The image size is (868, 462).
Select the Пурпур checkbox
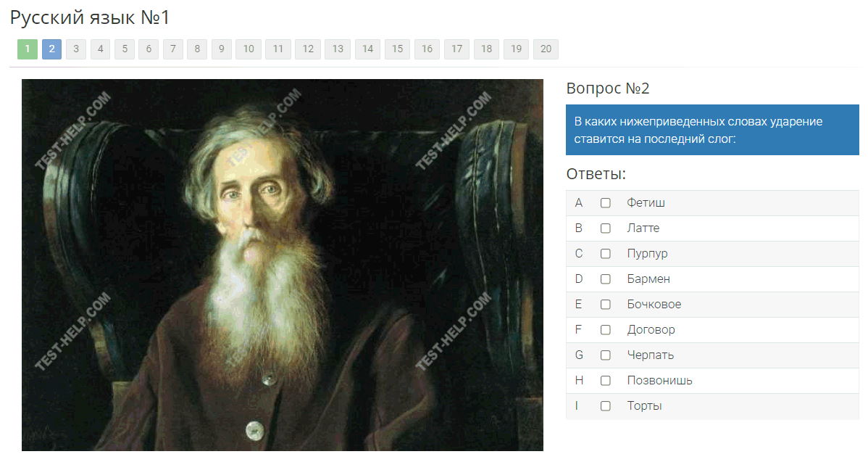point(606,254)
